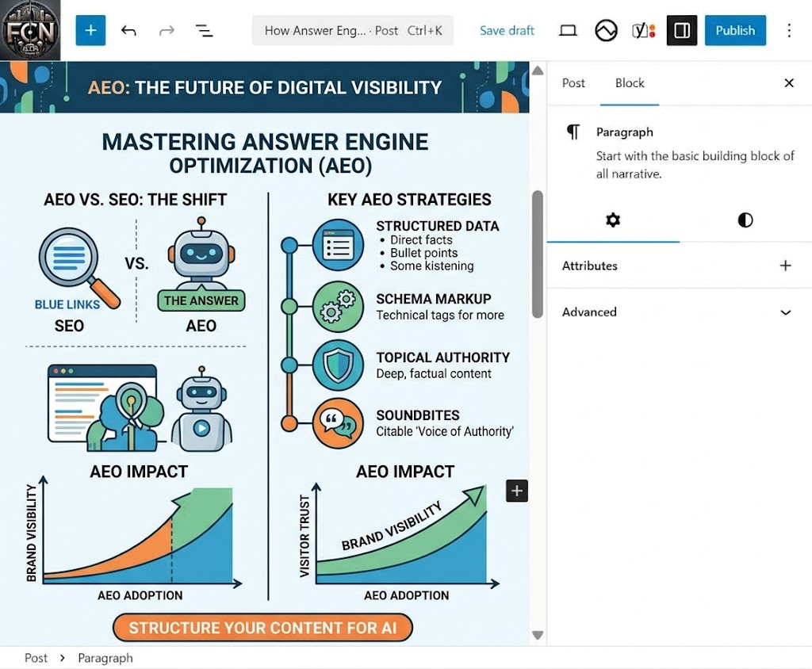
Task: Toggle the settings sidebar panel button
Action: (681, 30)
